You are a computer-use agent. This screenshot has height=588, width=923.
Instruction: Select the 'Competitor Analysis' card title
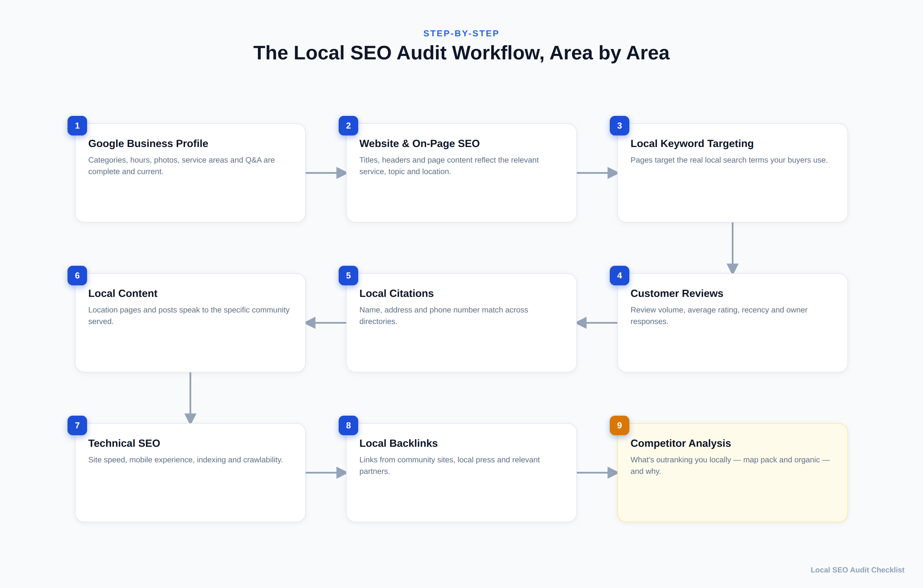pyautogui.click(x=680, y=443)
